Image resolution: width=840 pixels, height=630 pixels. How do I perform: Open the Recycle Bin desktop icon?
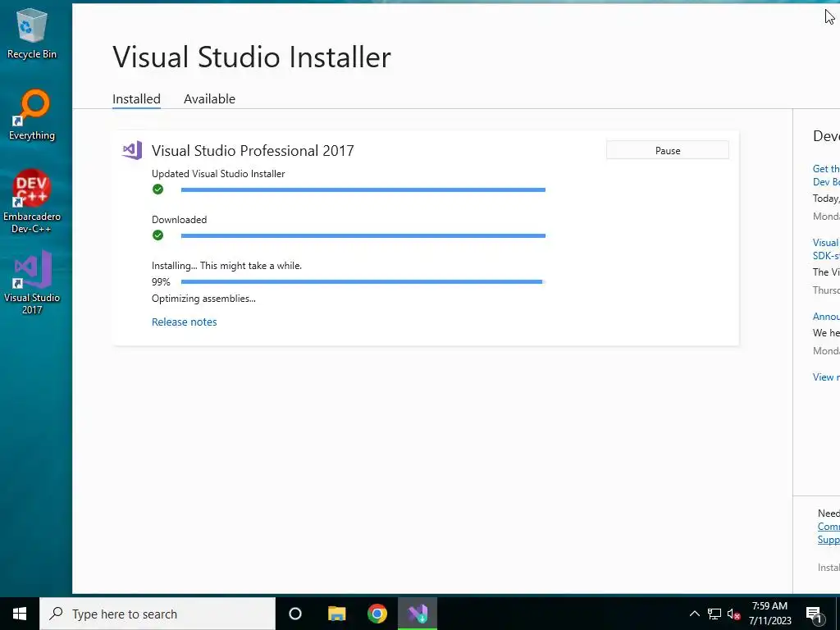32,33
